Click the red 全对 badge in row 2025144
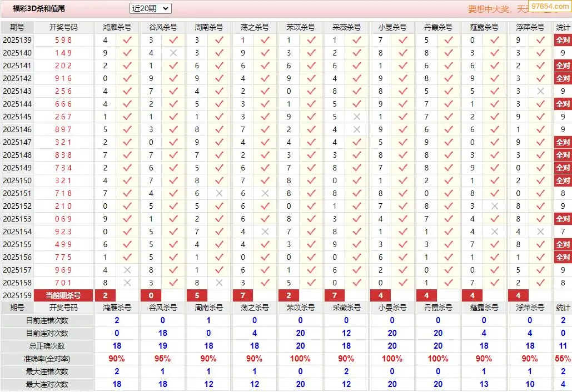572x392 pixels. (563, 104)
